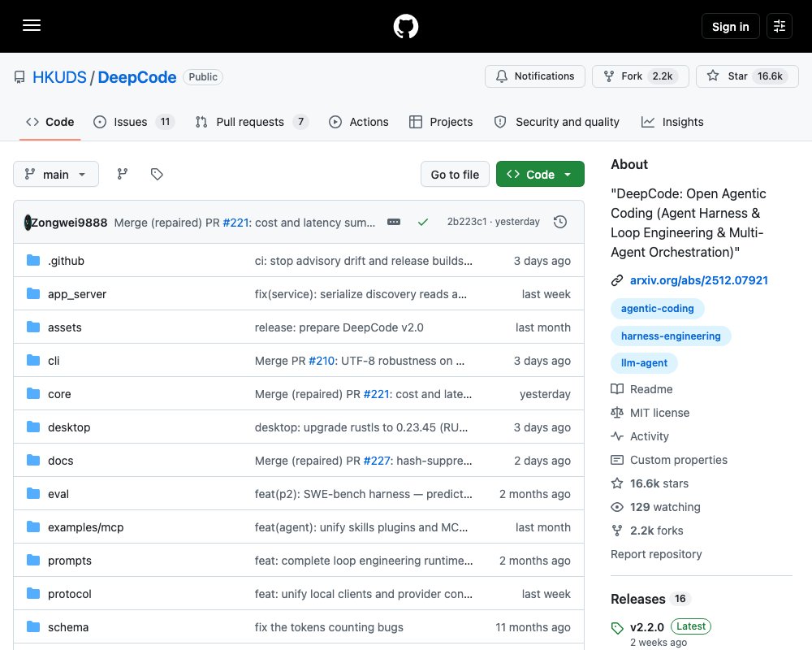Viewport: 812px width, 650px height.
Task: Open desktop rustls upgrade commit message
Action: (361, 427)
